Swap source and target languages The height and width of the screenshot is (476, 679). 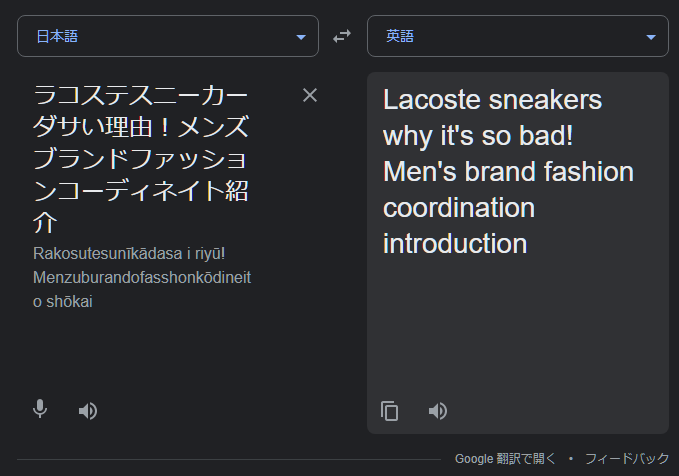tap(342, 36)
